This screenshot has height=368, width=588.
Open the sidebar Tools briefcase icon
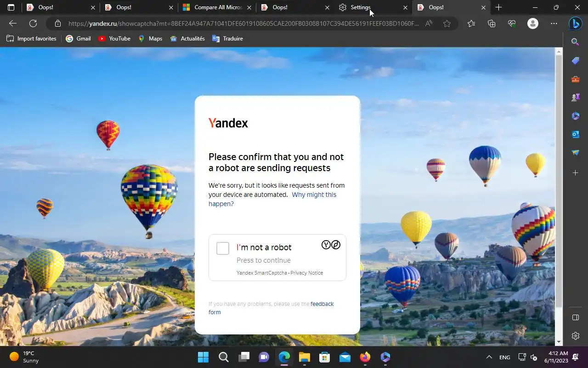(x=575, y=79)
